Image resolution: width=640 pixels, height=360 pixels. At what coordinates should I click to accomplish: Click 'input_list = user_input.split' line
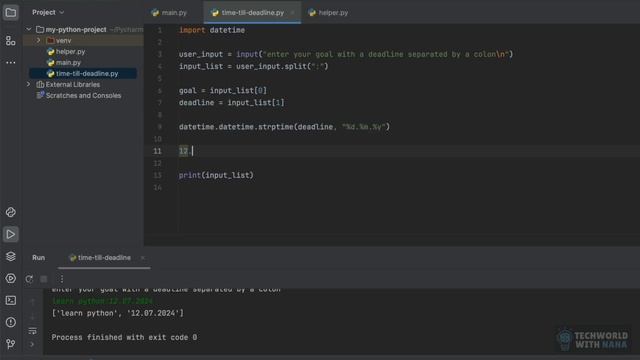coord(253,67)
